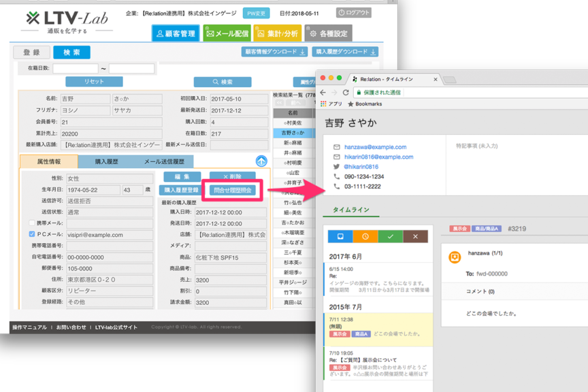Uncheck the PCメール checkbox
This screenshot has height=392, width=588.
pyautogui.click(x=31, y=235)
